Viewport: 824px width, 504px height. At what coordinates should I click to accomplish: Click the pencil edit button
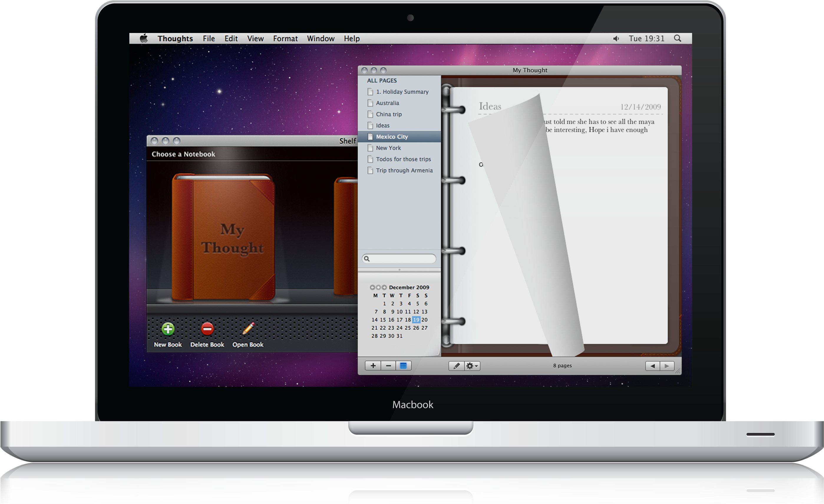click(x=456, y=366)
